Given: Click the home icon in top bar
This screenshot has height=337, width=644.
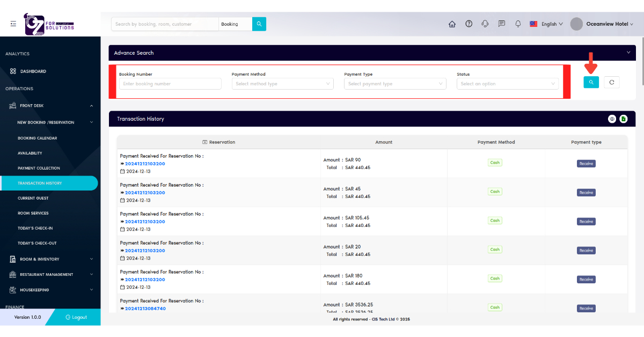Looking at the screenshot, I should click(452, 24).
